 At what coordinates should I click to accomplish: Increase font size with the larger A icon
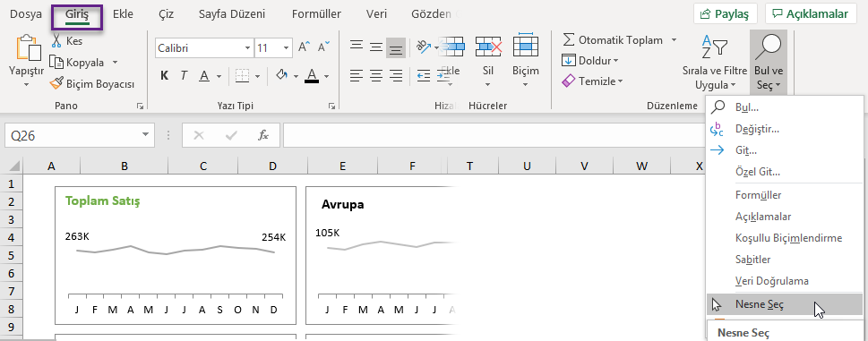pos(305,47)
